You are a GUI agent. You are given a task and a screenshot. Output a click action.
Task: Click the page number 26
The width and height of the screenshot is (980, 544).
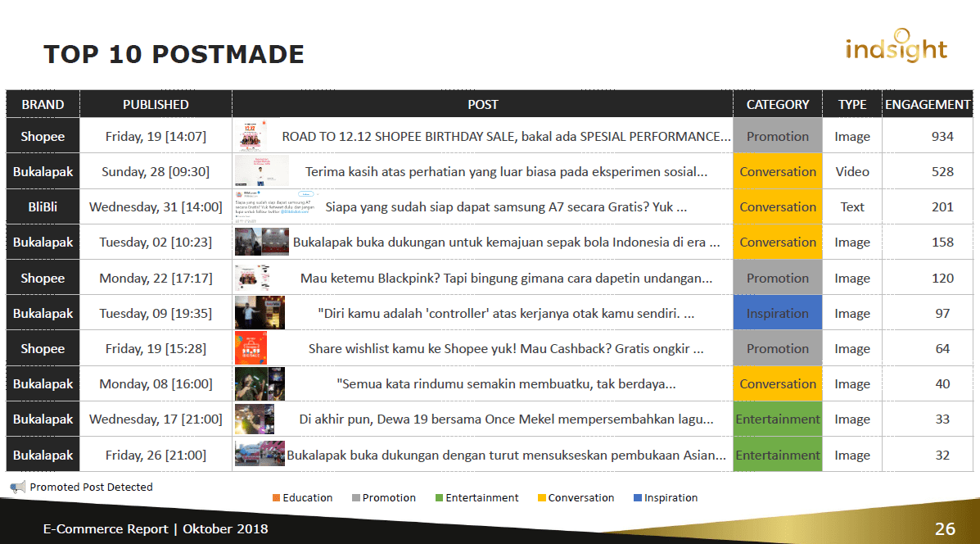945,529
